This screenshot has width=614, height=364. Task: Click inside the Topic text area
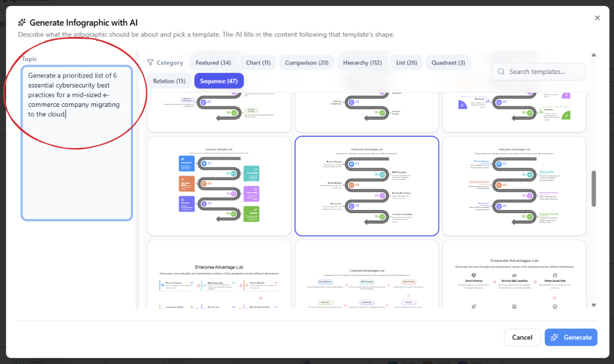tap(77, 143)
